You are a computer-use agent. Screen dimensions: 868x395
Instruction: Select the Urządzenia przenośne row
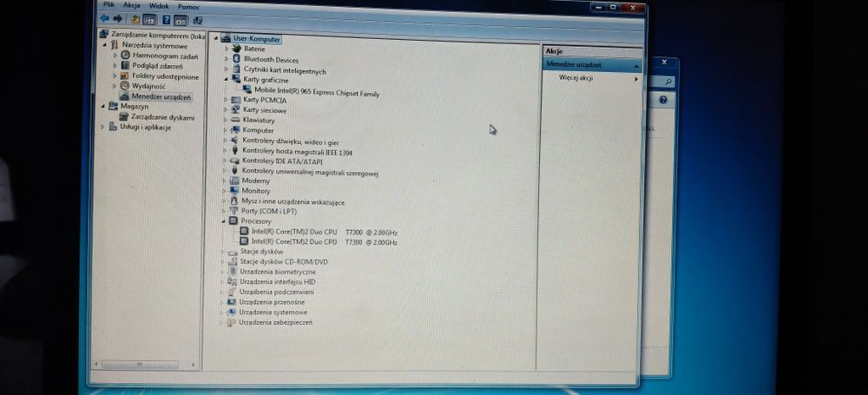pos(272,302)
